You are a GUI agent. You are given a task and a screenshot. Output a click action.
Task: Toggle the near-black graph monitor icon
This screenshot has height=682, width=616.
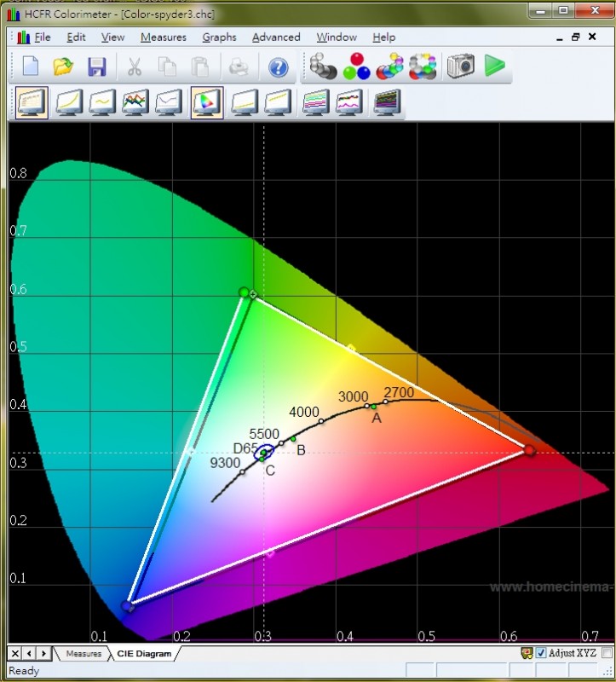(x=244, y=102)
